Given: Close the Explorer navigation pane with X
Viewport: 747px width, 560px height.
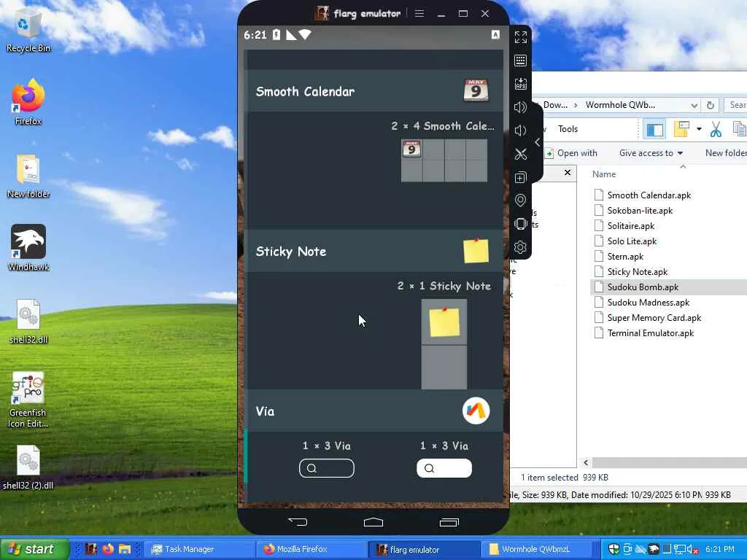Looking at the screenshot, I should tap(568, 172).
